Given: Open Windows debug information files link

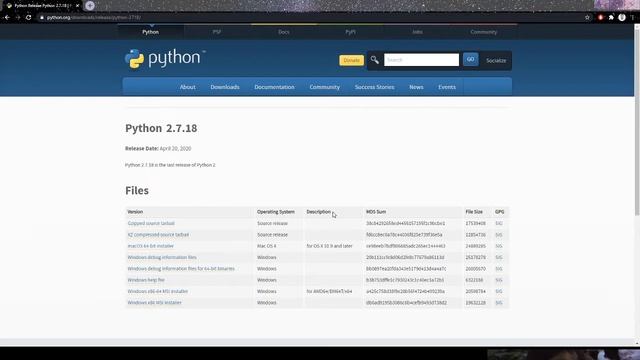Looking at the screenshot, I should pos(162,258).
